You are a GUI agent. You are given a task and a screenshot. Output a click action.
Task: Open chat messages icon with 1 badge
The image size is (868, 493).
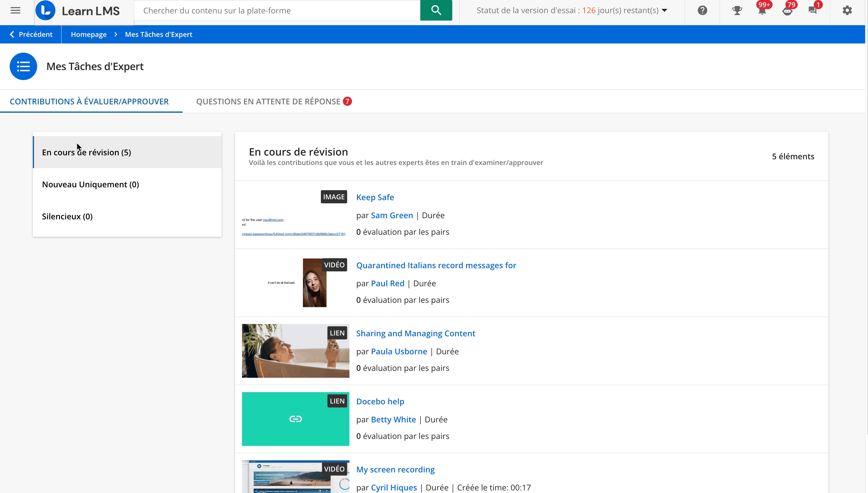813,11
